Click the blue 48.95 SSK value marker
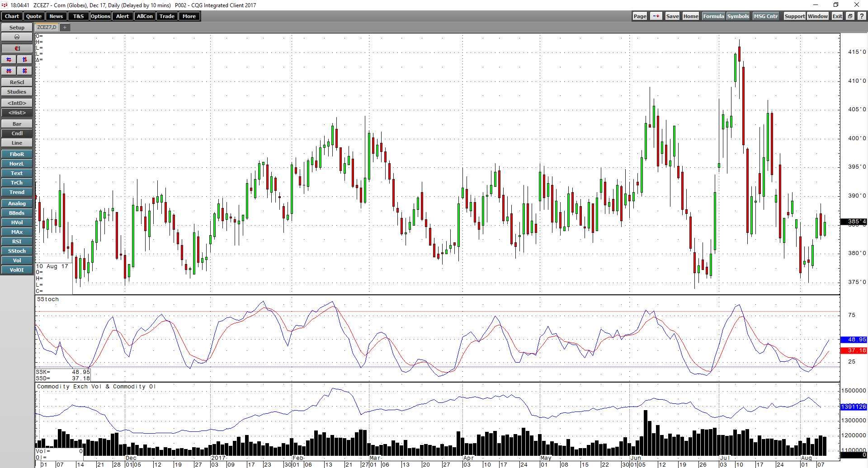The height and width of the screenshot is (468, 868). pos(854,340)
